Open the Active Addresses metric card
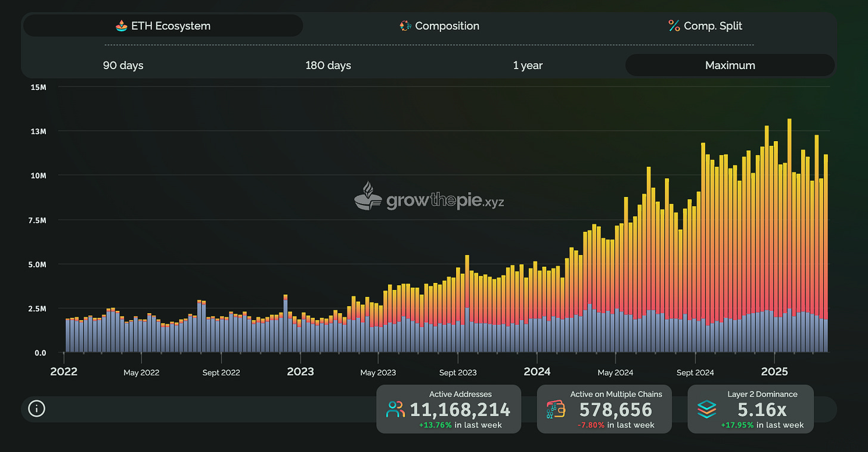The image size is (868, 452). coord(448,409)
